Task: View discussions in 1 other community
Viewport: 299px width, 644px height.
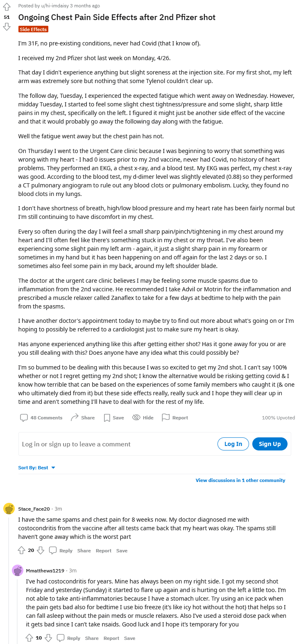Action: (240, 480)
